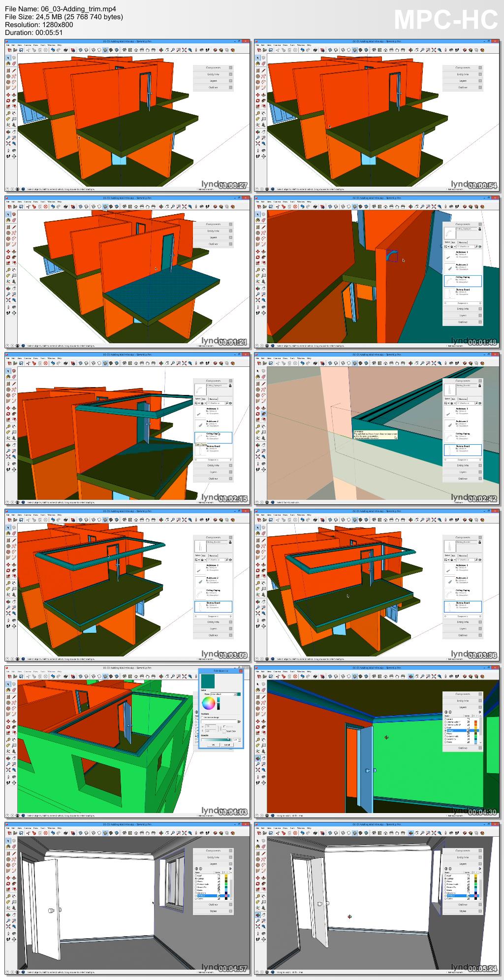Click opacity value field in Edit Material dialog
This screenshot has width=504, height=980.
(x=236, y=740)
